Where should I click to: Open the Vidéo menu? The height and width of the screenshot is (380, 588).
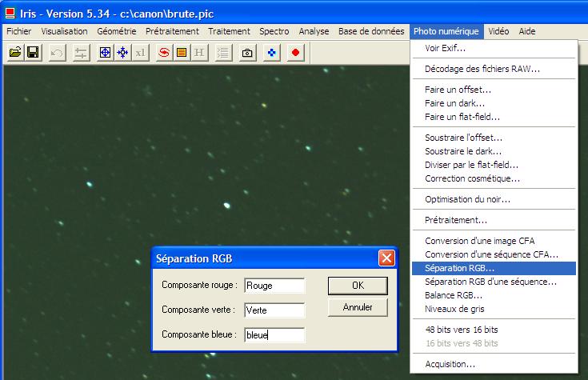coord(498,31)
